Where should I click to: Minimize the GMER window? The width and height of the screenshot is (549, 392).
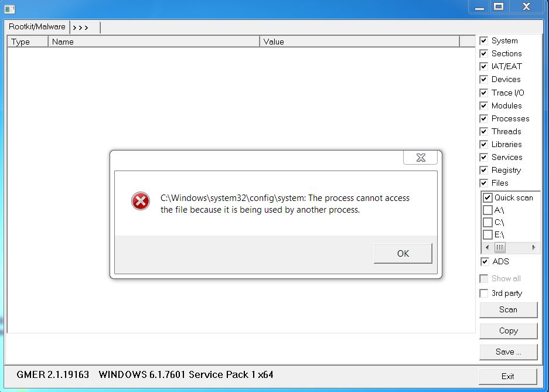coord(479,6)
